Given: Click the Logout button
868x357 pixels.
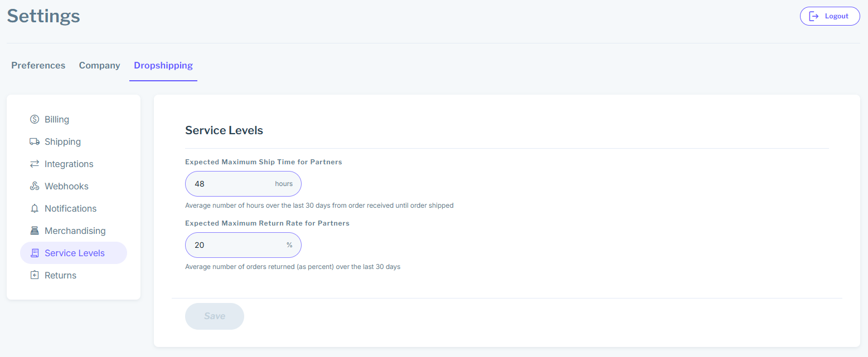Looking at the screenshot, I should click(x=830, y=16).
